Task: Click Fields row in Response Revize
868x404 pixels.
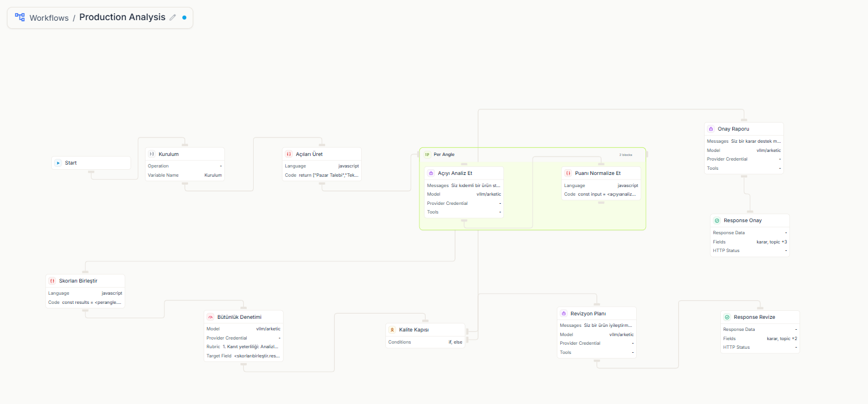Action: pos(760,338)
